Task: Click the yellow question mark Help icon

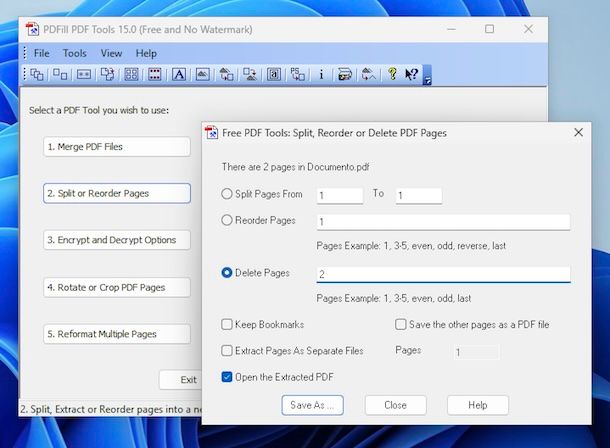Action: tap(392, 74)
